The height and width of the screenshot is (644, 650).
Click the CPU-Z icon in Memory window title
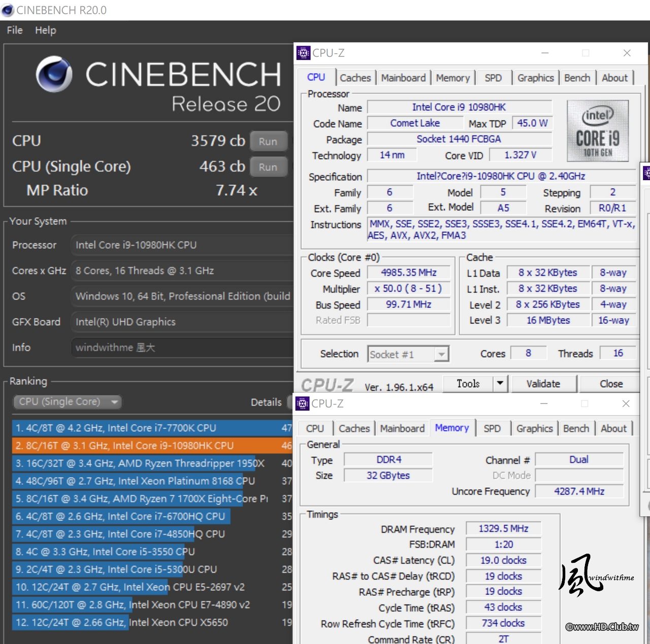(x=303, y=403)
